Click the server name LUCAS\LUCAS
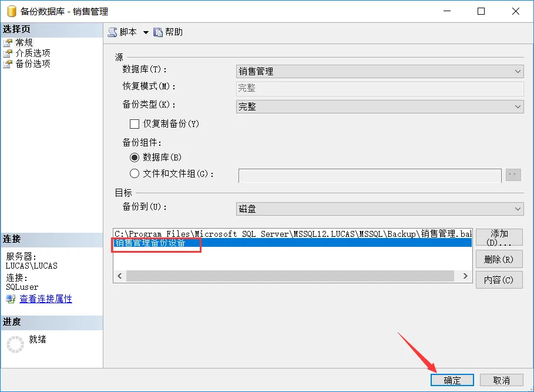The height and width of the screenshot is (392, 534). coord(32,266)
